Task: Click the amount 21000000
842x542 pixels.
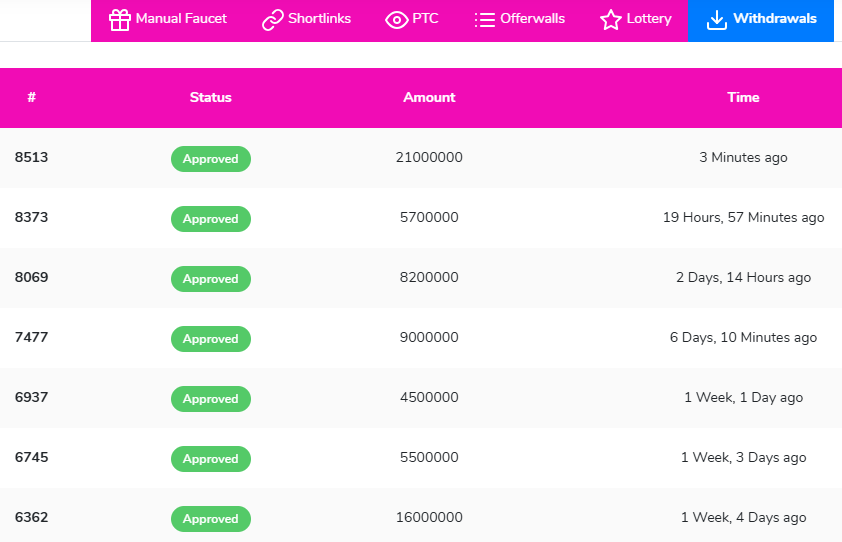Action: pos(429,157)
